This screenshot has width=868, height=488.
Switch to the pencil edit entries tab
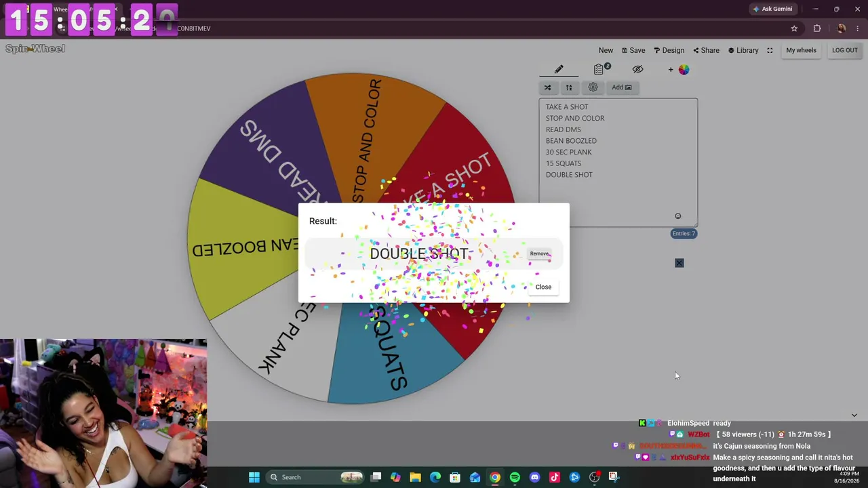pyautogui.click(x=559, y=69)
